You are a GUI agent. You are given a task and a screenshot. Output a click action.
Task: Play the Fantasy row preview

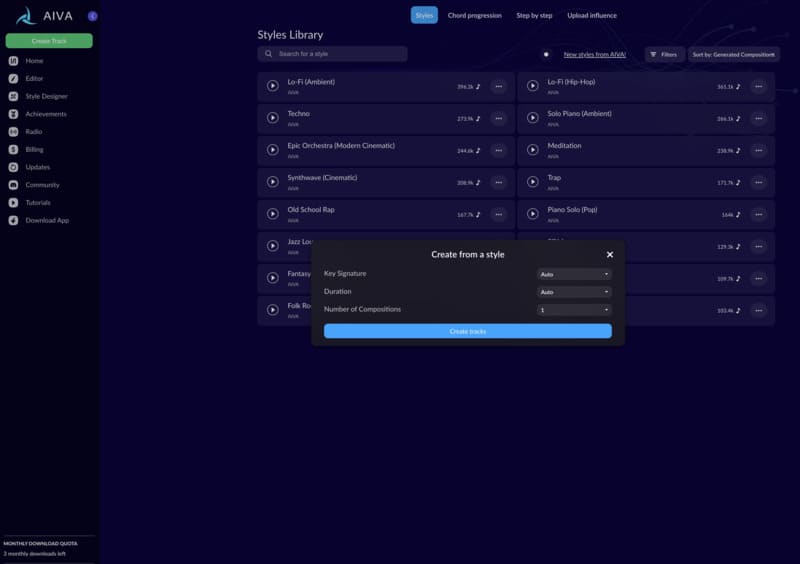pyautogui.click(x=273, y=278)
